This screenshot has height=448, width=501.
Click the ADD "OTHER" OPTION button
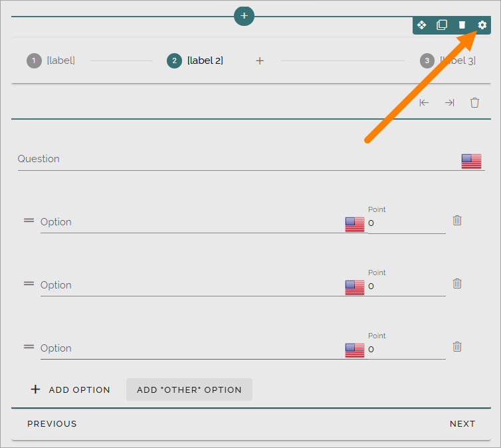(x=189, y=390)
